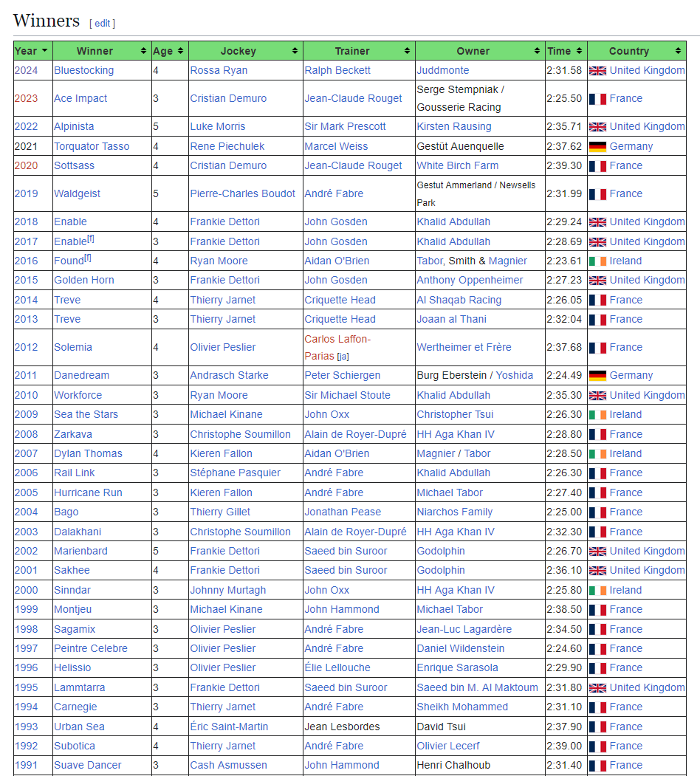This screenshot has width=700, height=776.
Task: Sort table by Age column arrows
Action: (x=180, y=51)
